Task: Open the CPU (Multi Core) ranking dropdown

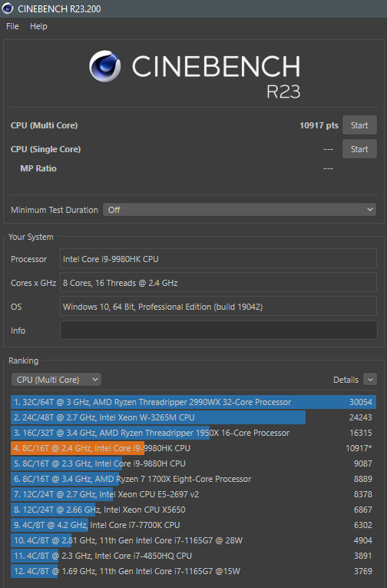Action: pyautogui.click(x=56, y=380)
